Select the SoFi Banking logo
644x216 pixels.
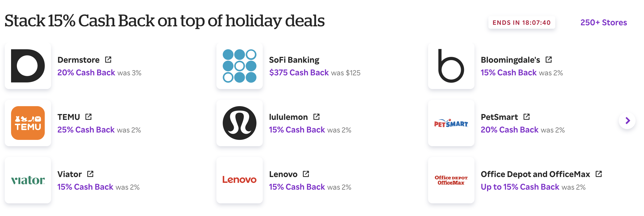[x=239, y=66]
